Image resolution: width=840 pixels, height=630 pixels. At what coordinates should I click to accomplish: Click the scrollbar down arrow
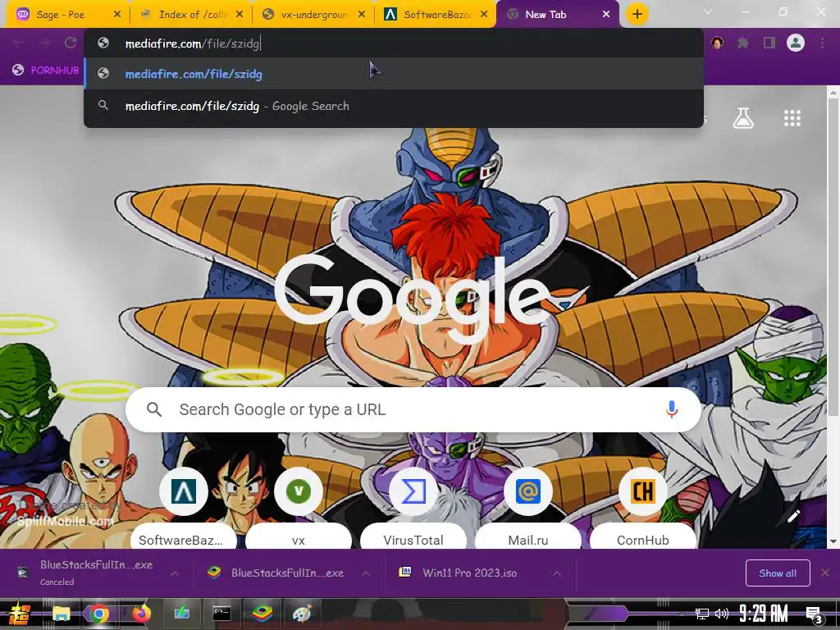[833, 541]
